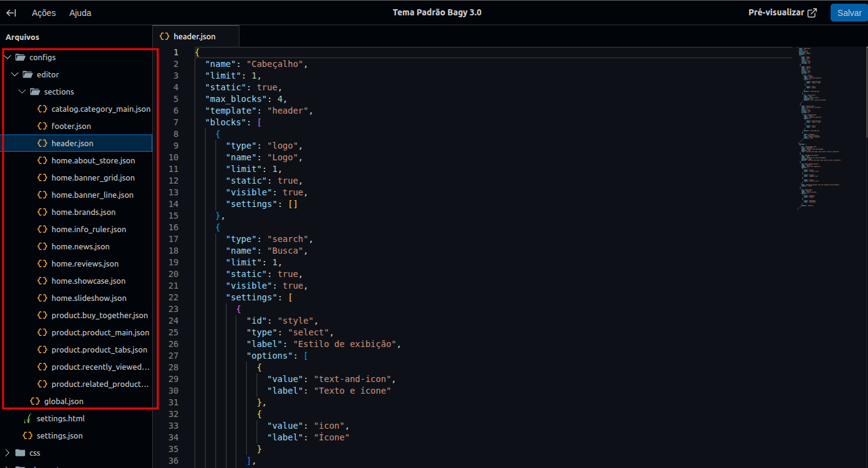Click the JSON icon next to global.json
Image resolution: width=868 pixels, height=468 pixels.
[35, 401]
